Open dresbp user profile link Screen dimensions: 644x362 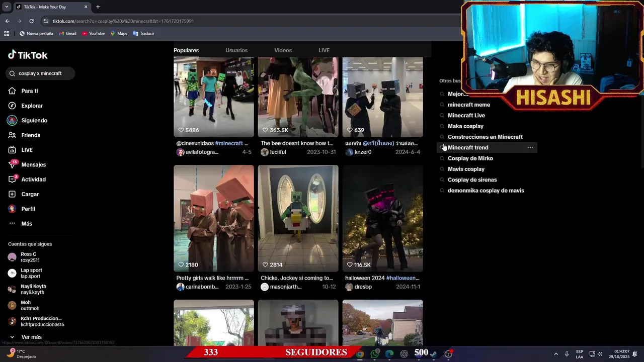359,287
